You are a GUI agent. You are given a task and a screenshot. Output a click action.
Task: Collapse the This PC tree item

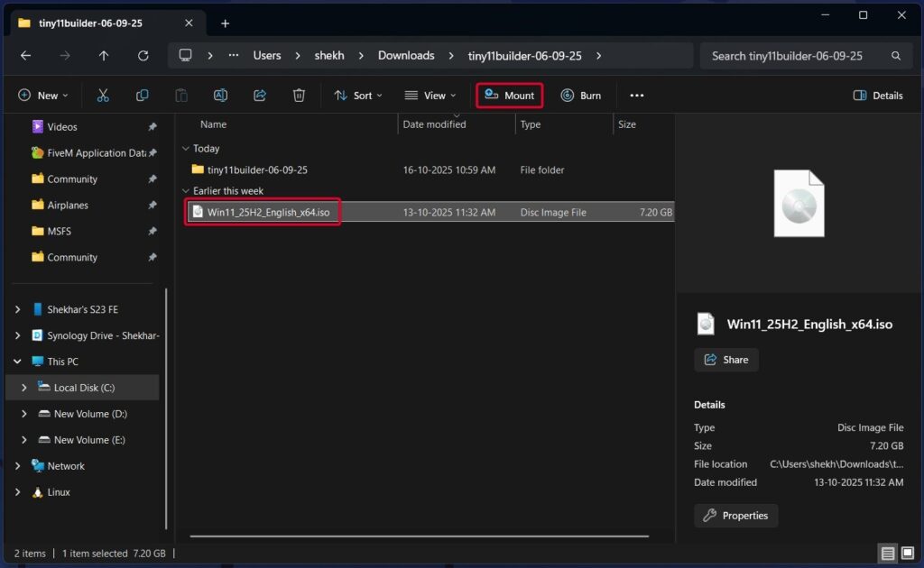(x=17, y=362)
